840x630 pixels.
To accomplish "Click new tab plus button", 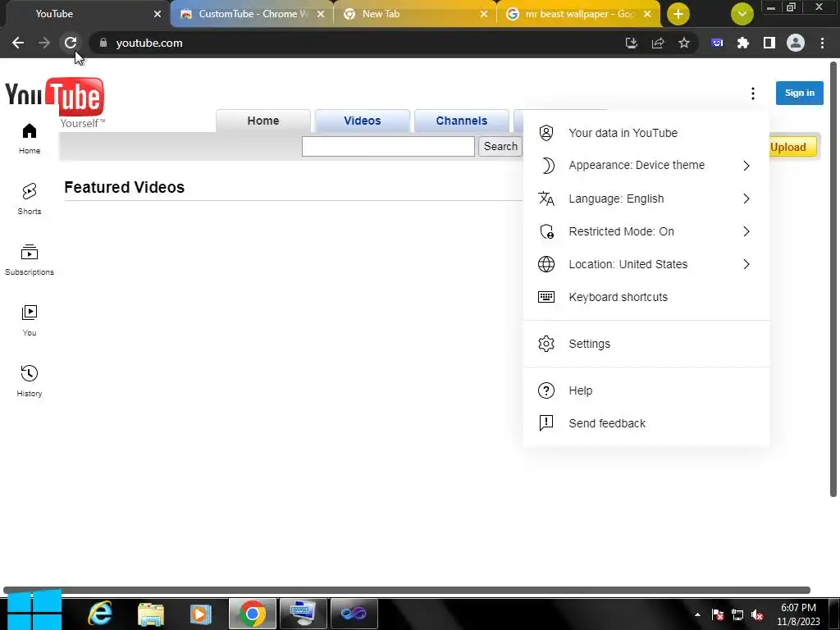I will tap(678, 14).
